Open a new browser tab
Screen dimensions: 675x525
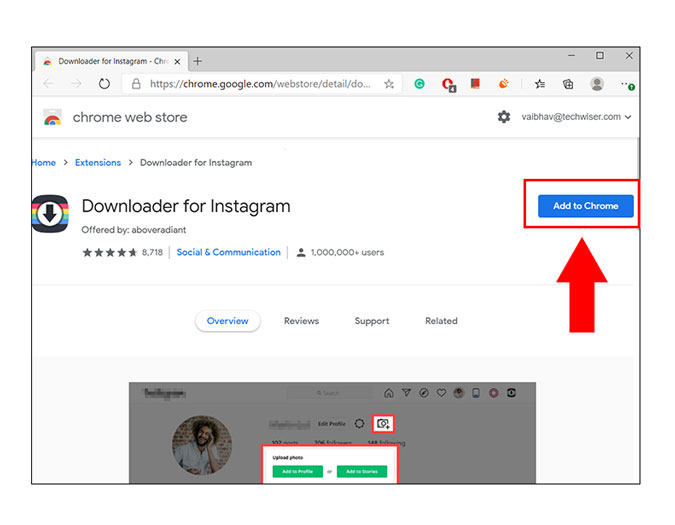click(x=198, y=62)
